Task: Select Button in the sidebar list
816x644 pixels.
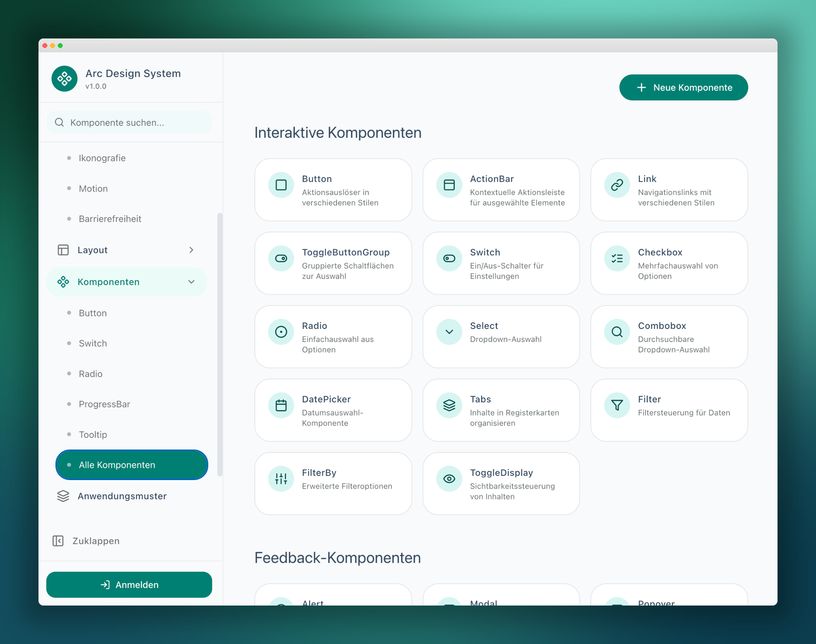Action: tap(132, 313)
